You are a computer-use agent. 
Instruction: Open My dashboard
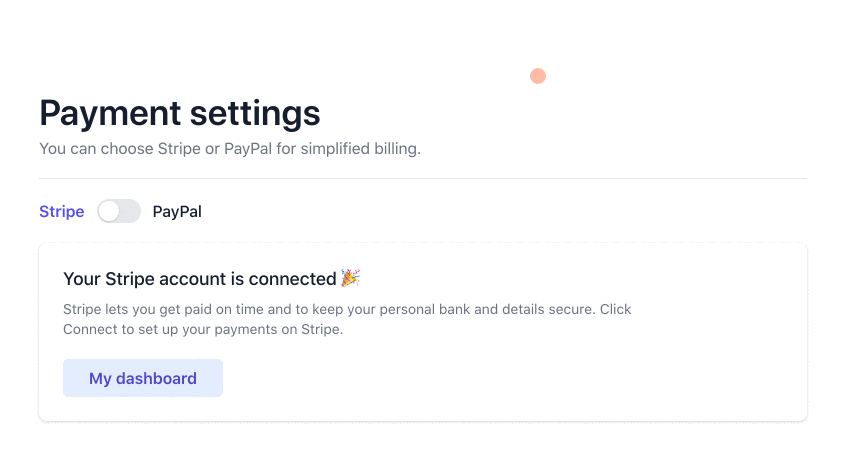click(x=143, y=379)
